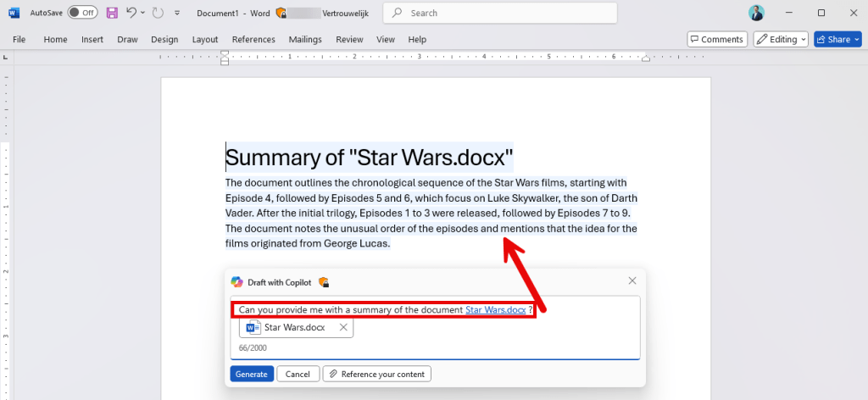This screenshot has height=400, width=868.
Task: Remove the Star Wars.docx attachment chip
Action: click(343, 327)
